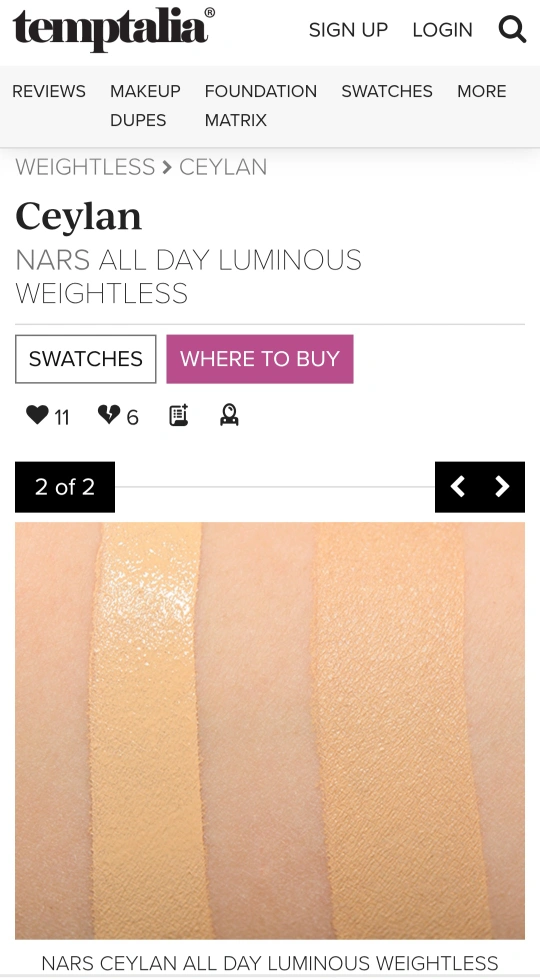Click the WHERE TO BUY button
Viewport: 540px width, 979px height.
[260, 359]
